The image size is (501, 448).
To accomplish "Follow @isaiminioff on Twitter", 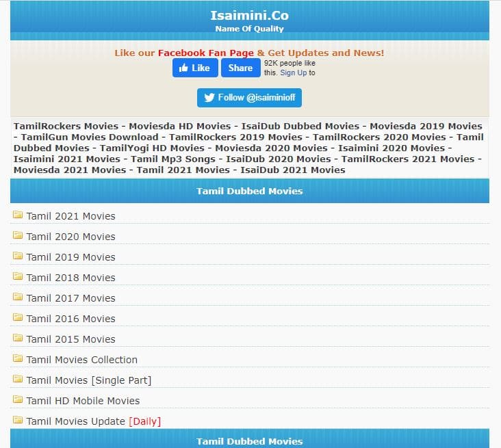I will 249,98.
